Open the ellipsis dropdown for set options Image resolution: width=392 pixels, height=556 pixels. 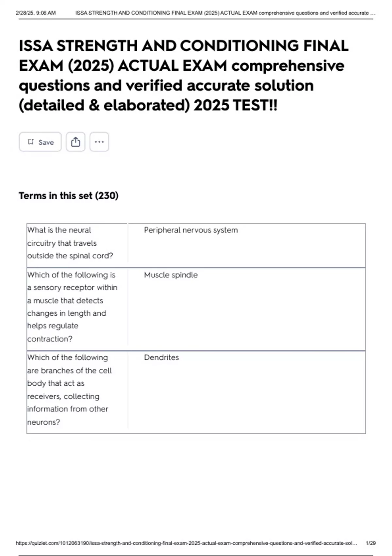99,142
